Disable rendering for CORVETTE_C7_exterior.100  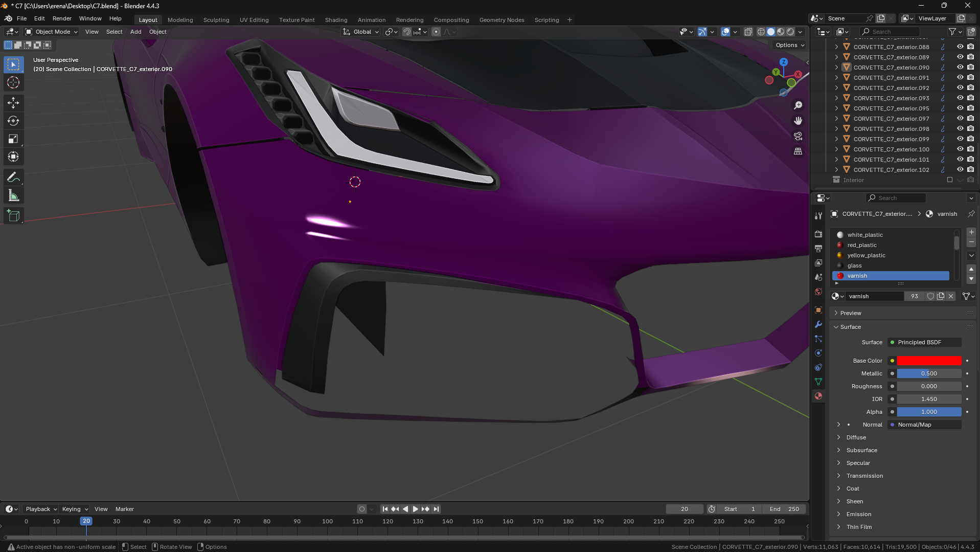click(x=970, y=149)
